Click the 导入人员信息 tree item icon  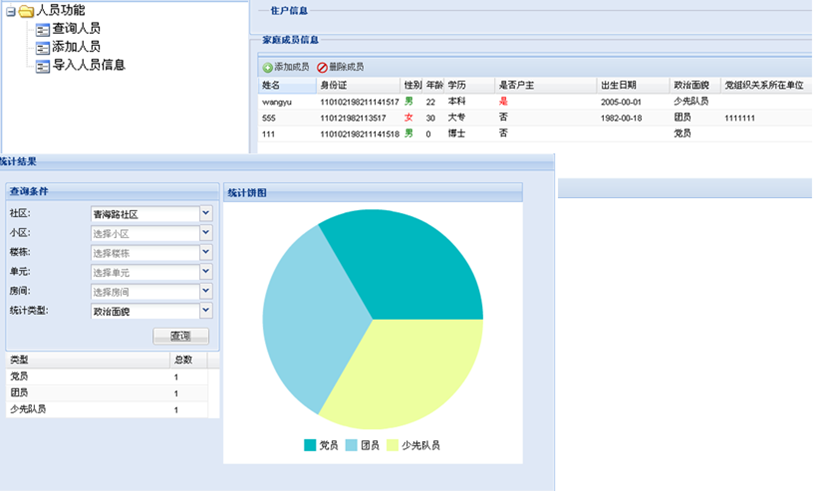coord(42,67)
